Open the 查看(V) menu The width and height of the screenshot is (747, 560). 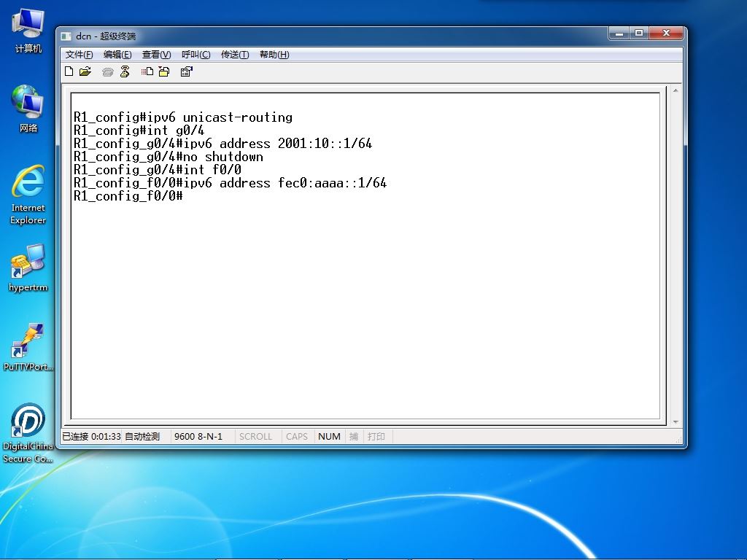pyautogui.click(x=156, y=54)
